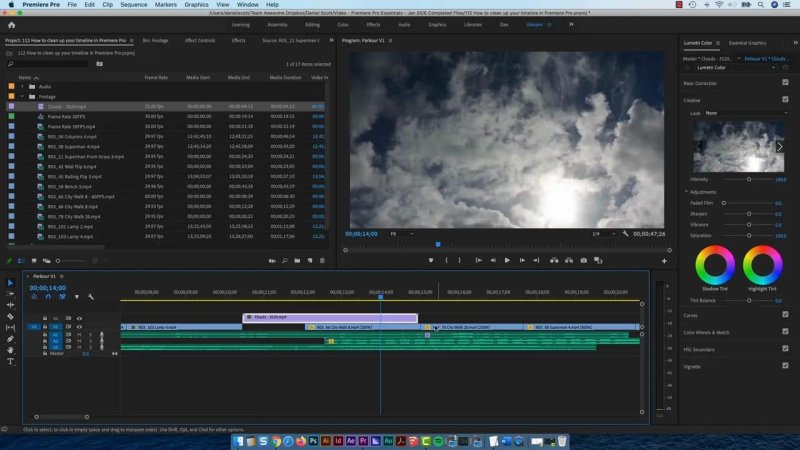Open timeline display settings wrench
The width and height of the screenshot is (800, 450).
[x=91, y=296]
